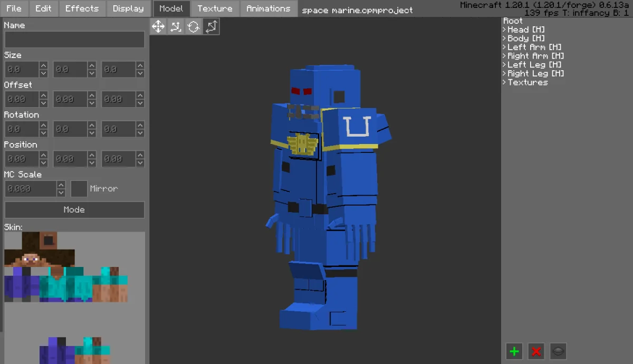
Task: Toggle the Mirror checkbox
Action: [x=79, y=189]
